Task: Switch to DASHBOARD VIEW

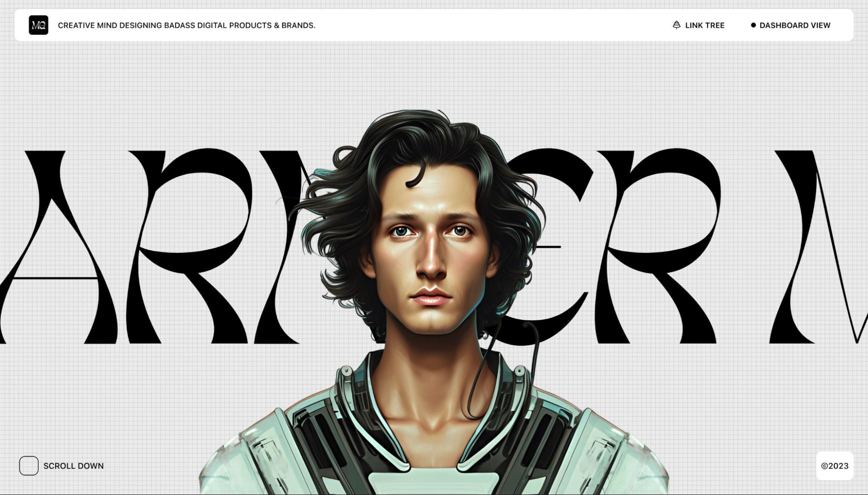Action: click(794, 25)
